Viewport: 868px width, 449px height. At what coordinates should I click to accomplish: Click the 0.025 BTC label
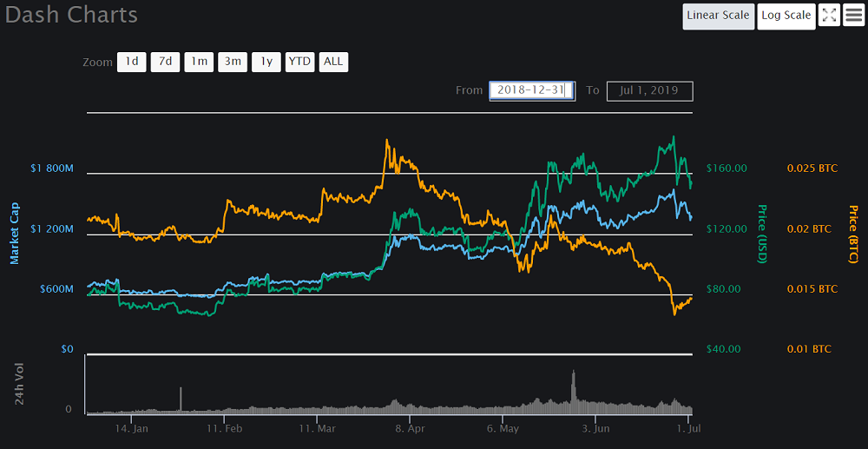point(812,168)
